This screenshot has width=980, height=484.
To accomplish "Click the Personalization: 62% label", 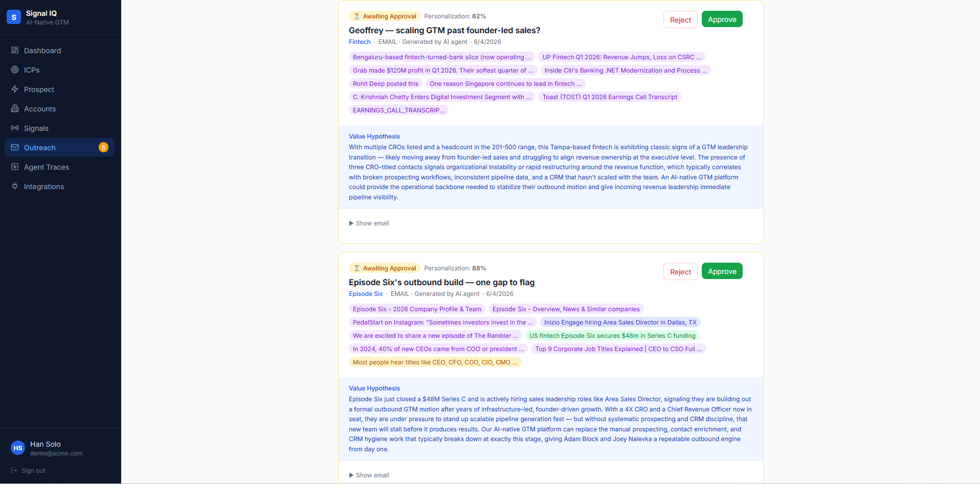I will pyautogui.click(x=455, y=16).
